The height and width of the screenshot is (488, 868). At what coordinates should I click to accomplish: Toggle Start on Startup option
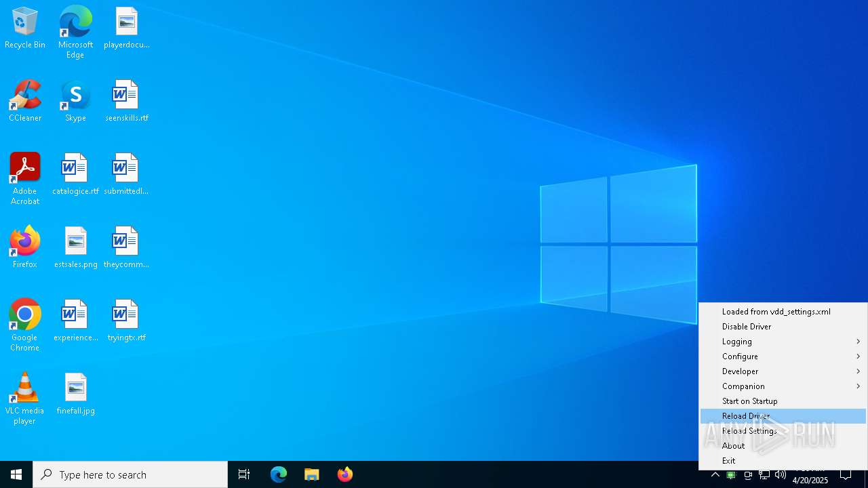coord(783,401)
